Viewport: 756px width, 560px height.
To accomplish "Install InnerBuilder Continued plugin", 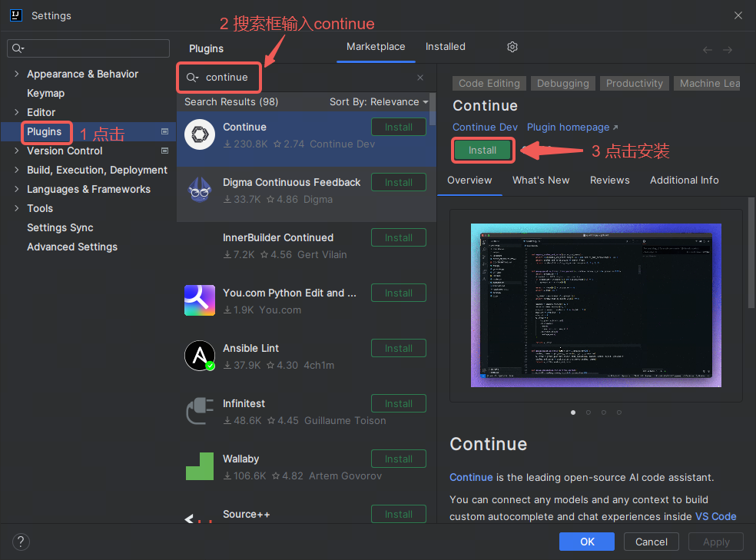I will [x=398, y=238].
